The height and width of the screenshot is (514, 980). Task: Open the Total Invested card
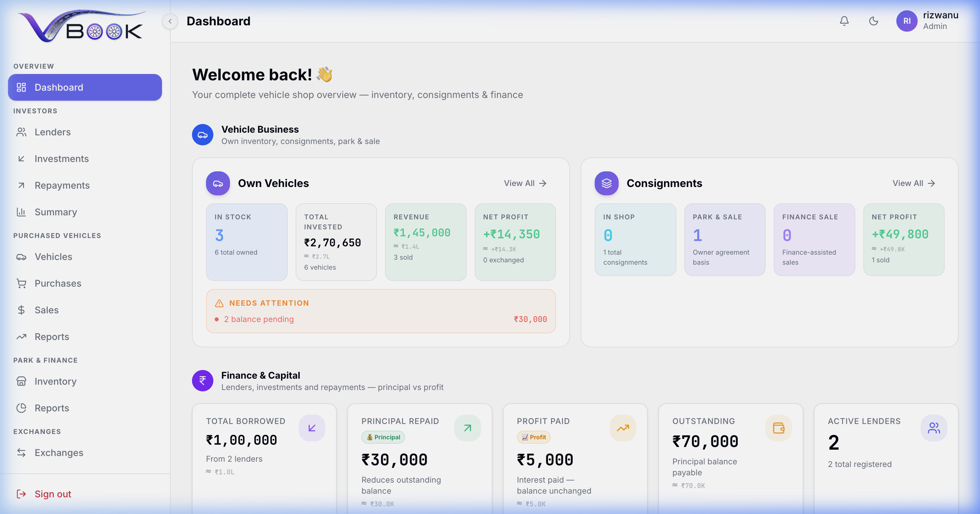pos(336,242)
